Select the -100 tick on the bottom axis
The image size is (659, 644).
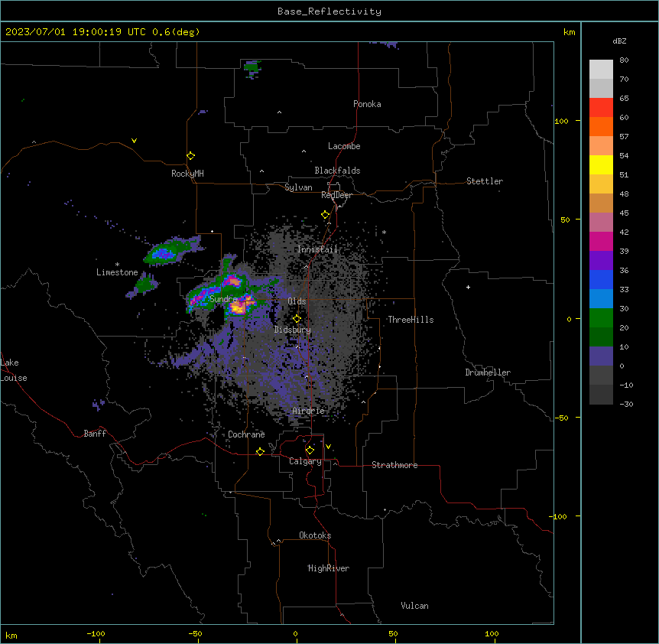96,633
